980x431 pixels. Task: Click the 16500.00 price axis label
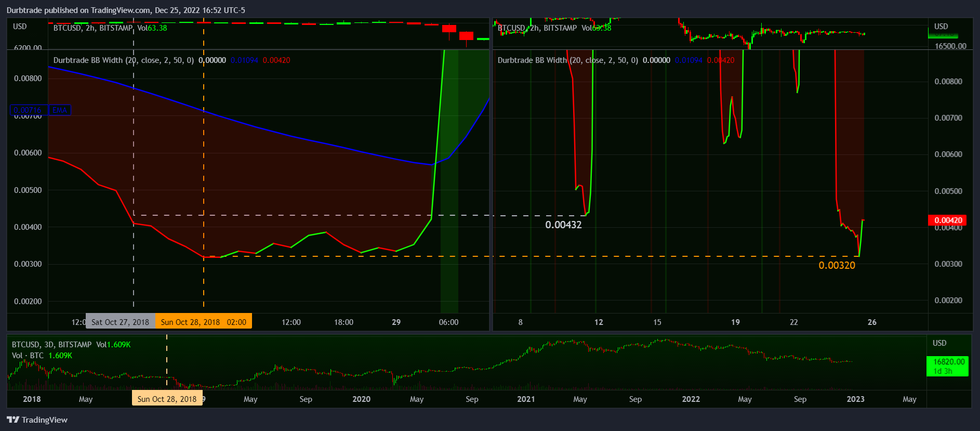pyautogui.click(x=950, y=46)
